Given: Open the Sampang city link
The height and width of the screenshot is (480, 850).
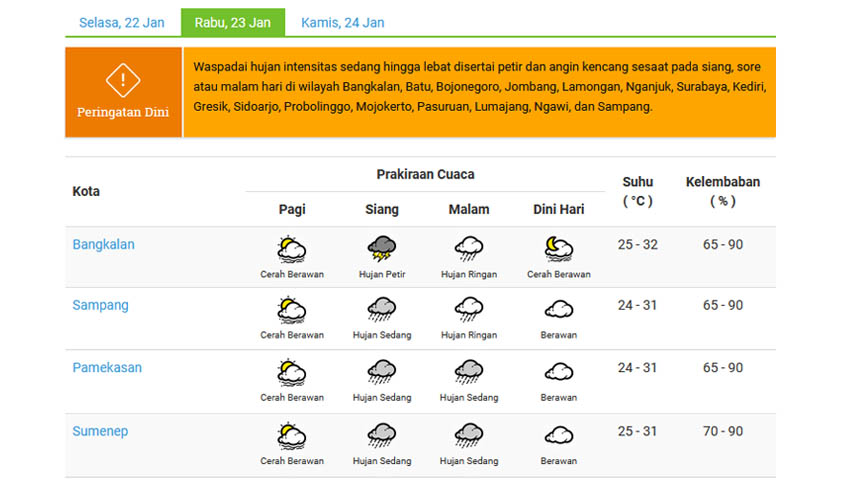Looking at the screenshot, I should click(x=100, y=305).
